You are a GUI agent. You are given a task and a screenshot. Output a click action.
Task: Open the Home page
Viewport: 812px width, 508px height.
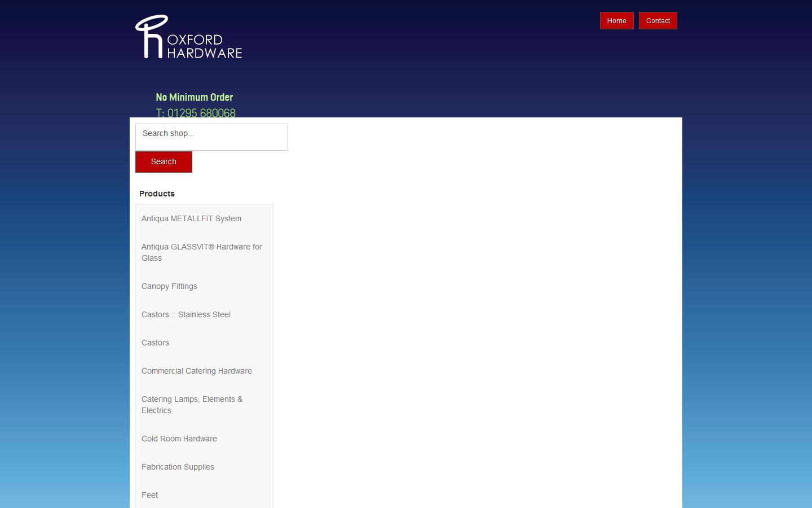tap(616, 20)
